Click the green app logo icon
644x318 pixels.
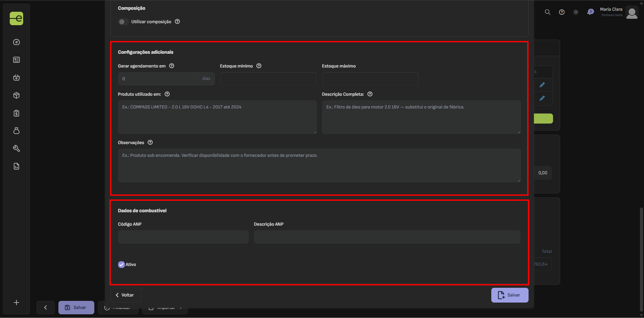16,18
